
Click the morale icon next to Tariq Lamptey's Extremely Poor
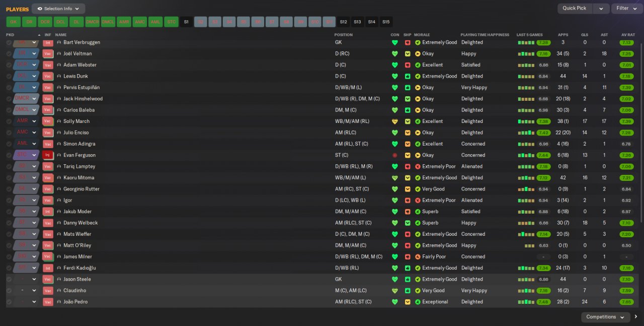click(418, 166)
